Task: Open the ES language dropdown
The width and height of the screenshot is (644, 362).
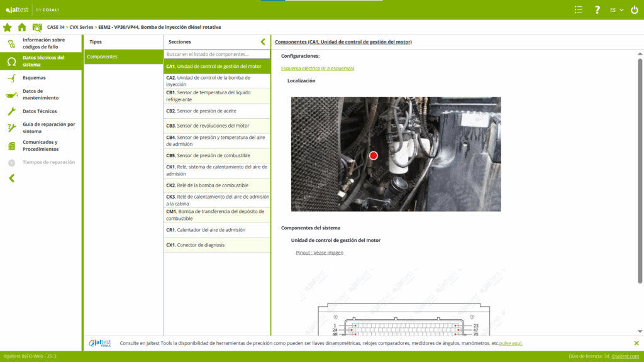Action: click(616, 10)
